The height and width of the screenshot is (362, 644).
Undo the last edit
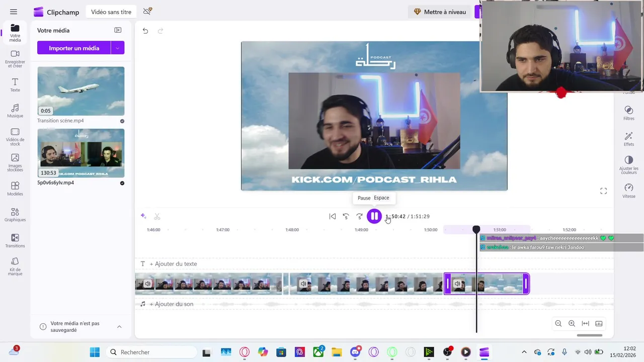point(145,31)
